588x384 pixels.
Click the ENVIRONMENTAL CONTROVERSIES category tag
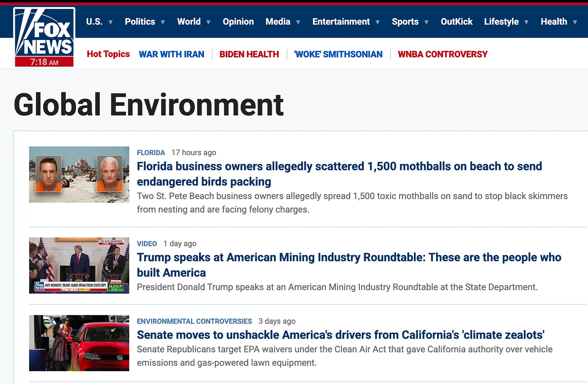click(x=194, y=321)
